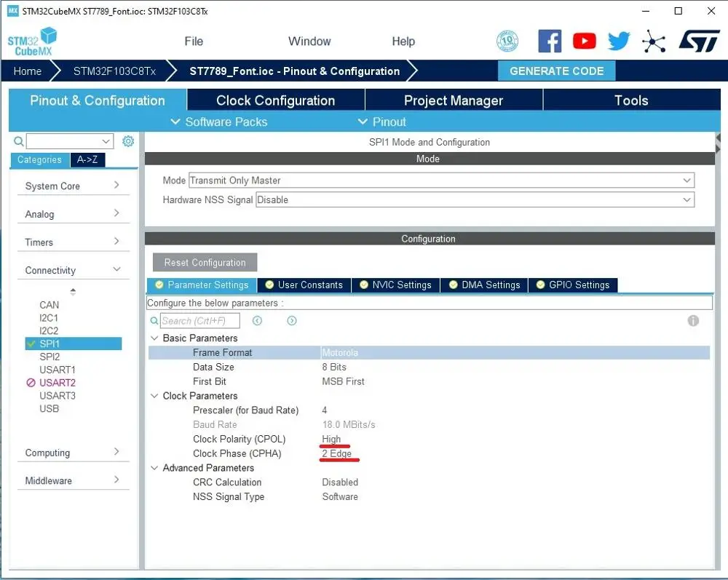Select USART1 peripheral
This screenshot has height=580, width=728.
[57, 370]
